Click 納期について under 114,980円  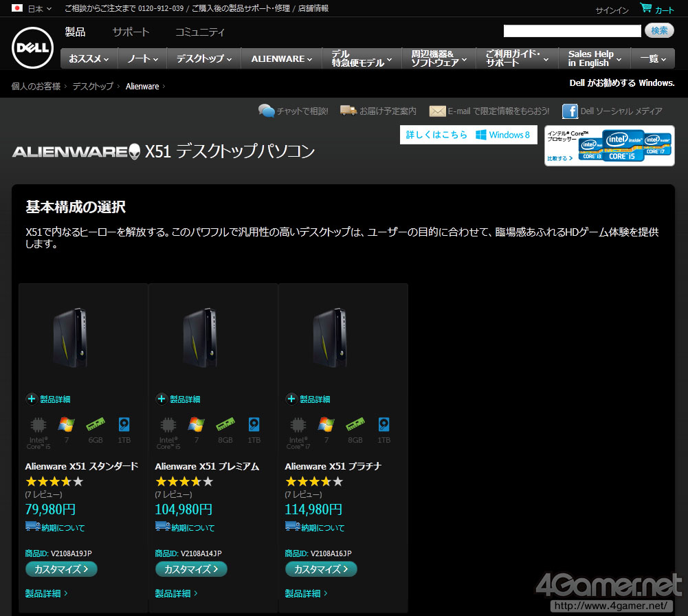click(x=322, y=527)
